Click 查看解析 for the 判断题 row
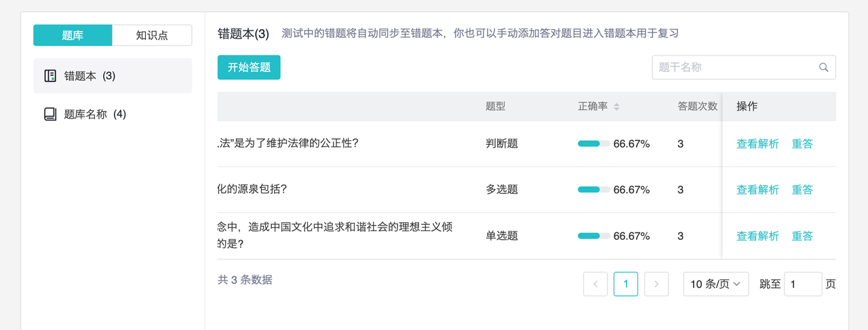The width and height of the screenshot is (868, 330). coord(757,144)
